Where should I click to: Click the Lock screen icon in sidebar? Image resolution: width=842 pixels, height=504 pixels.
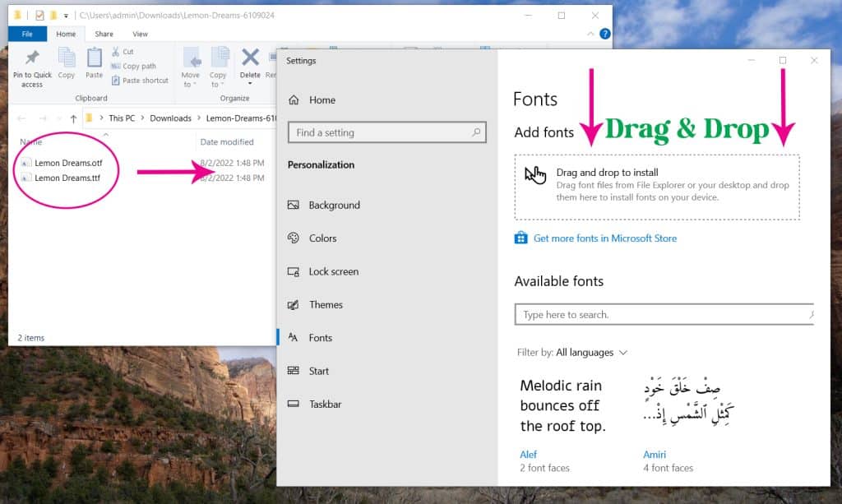pyautogui.click(x=294, y=271)
